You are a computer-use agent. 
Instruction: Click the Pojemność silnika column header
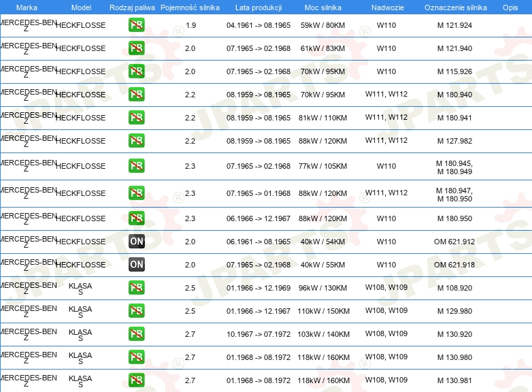[190, 7]
